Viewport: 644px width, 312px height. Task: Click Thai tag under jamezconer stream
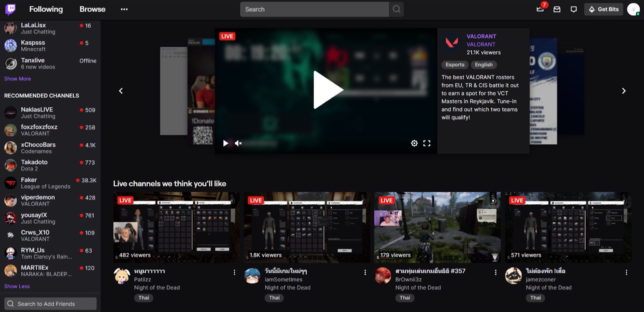click(x=535, y=298)
